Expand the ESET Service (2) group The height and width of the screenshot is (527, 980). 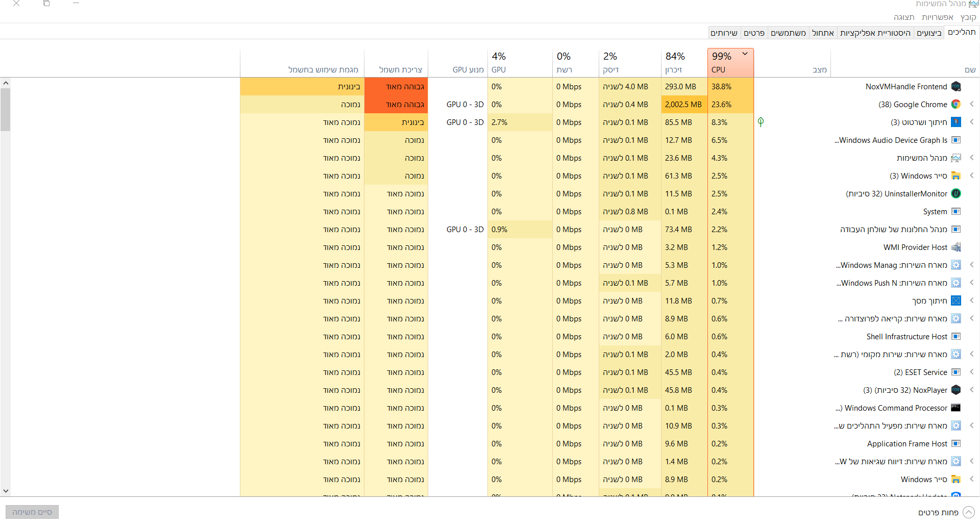pyautogui.click(x=972, y=372)
